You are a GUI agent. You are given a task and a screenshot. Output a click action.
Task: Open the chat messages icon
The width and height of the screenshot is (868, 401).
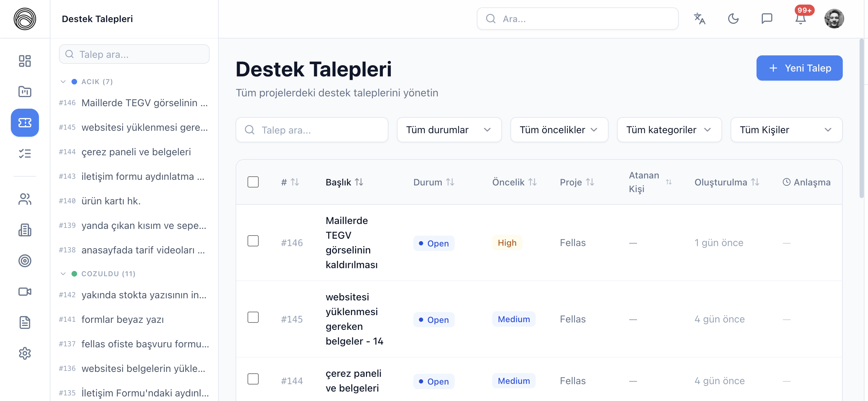pyautogui.click(x=767, y=19)
